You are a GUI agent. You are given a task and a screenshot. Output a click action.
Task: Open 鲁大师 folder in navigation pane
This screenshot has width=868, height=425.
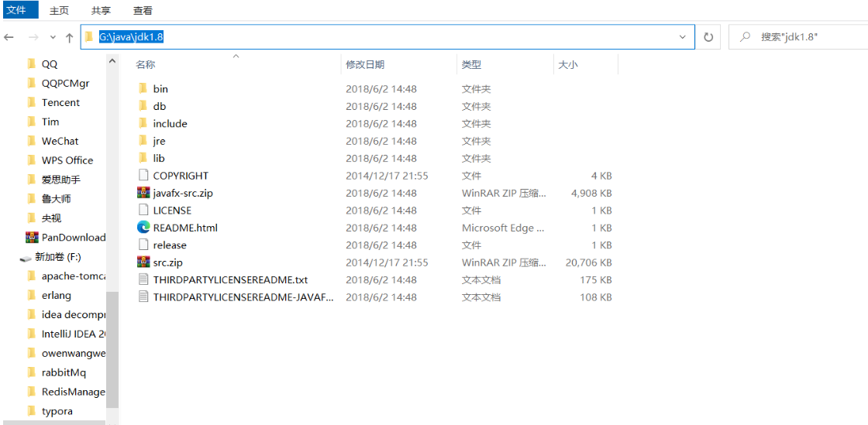(x=56, y=199)
